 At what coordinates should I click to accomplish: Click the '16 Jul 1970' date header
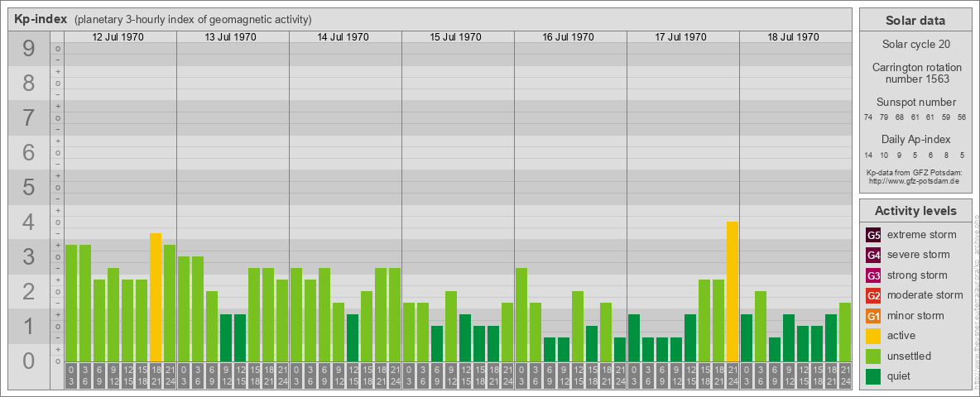[568, 37]
